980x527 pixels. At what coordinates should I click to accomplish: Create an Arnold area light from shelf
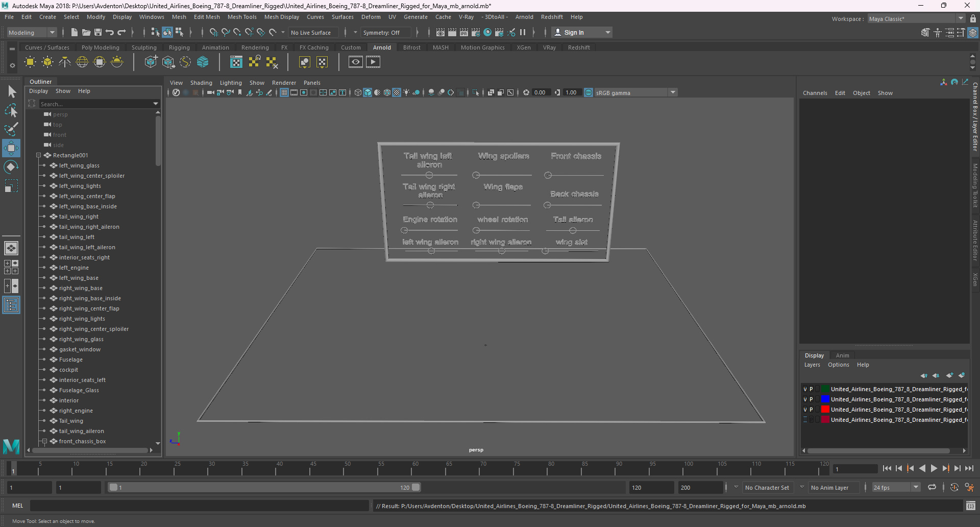(x=30, y=62)
